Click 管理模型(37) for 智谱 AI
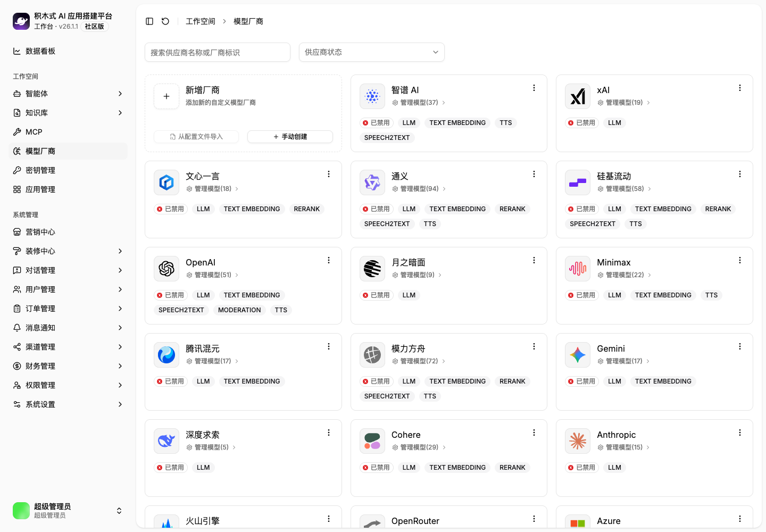The width and height of the screenshot is (766, 532). [x=419, y=103]
